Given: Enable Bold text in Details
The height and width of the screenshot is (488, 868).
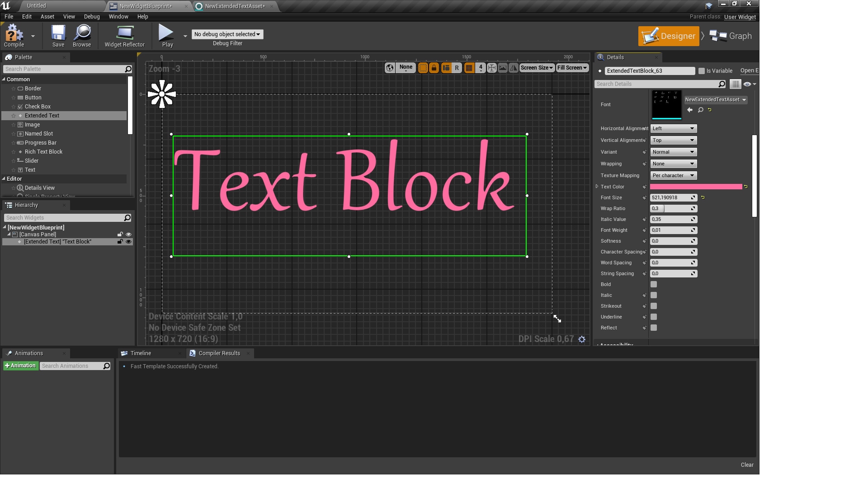Looking at the screenshot, I should click(653, 284).
